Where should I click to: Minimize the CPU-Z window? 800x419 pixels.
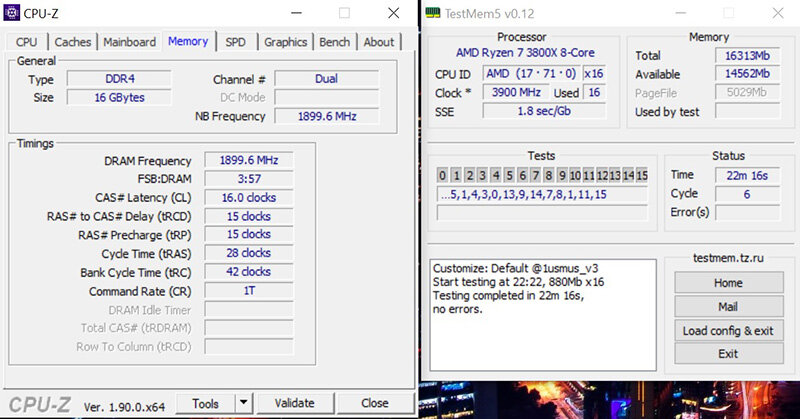[296, 13]
